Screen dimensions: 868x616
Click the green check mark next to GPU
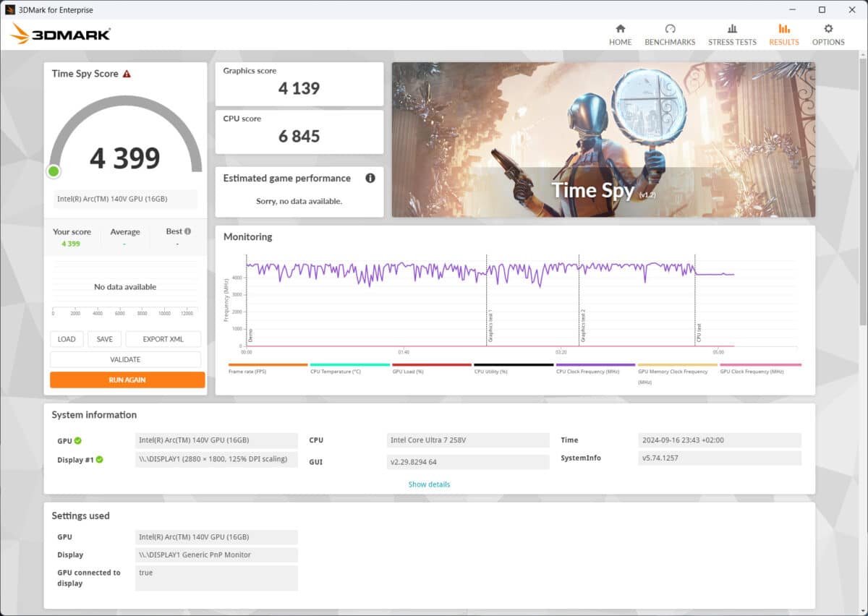[78, 440]
